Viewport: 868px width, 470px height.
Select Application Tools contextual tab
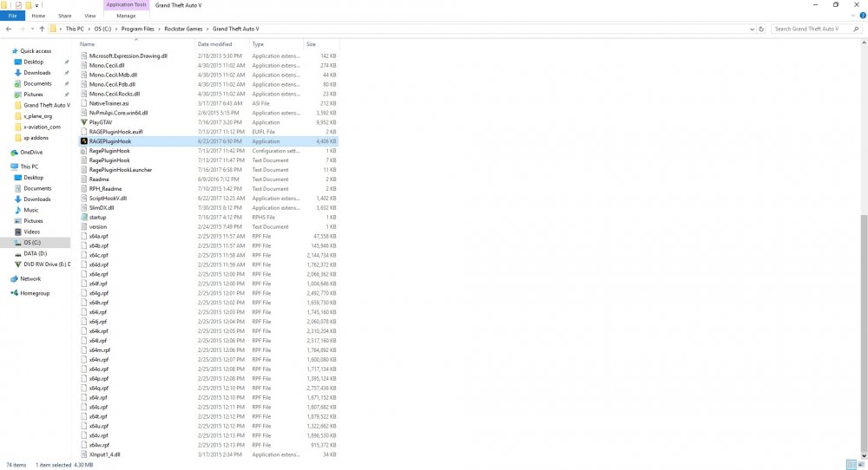pos(126,5)
